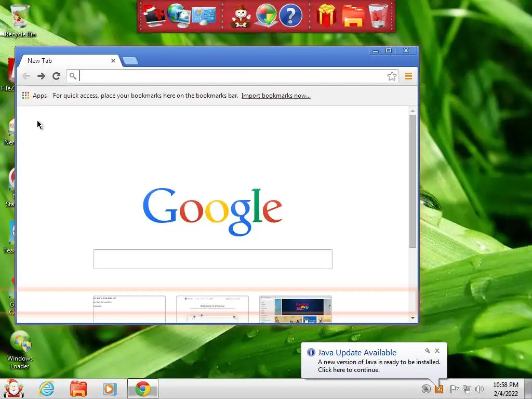
Task: Click the Chrome taskbar button
Action: (143, 389)
